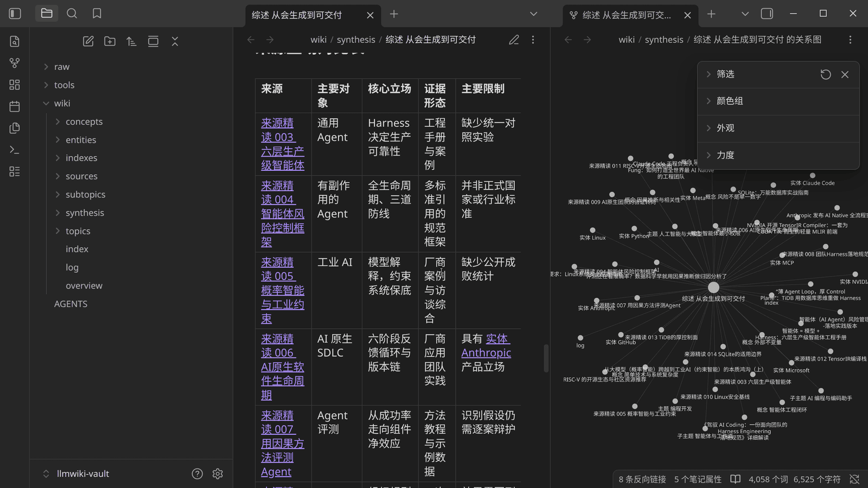Image resolution: width=868 pixels, height=488 pixels.
Task: Create a new folder icon
Action: (x=110, y=41)
